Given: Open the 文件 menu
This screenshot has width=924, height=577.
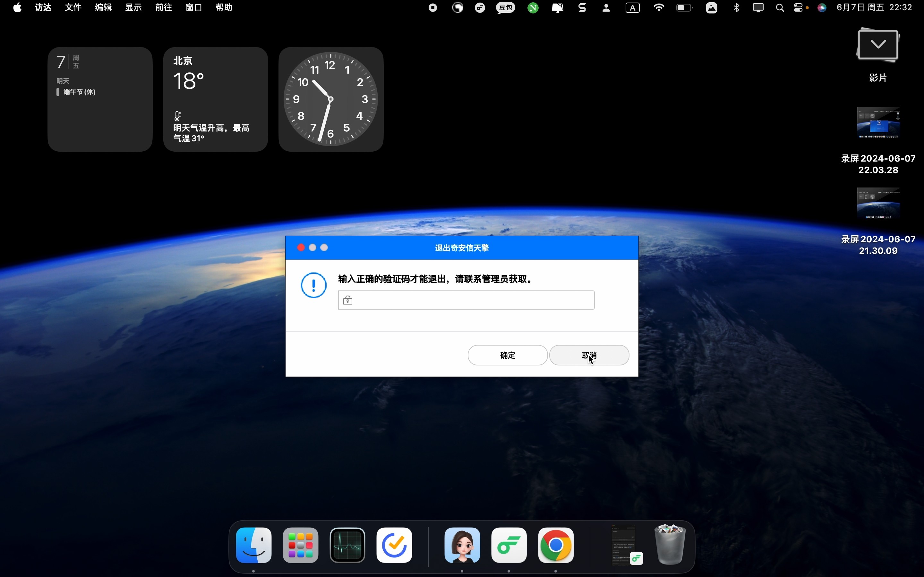Looking at the screenshot, I should (73, 8).
